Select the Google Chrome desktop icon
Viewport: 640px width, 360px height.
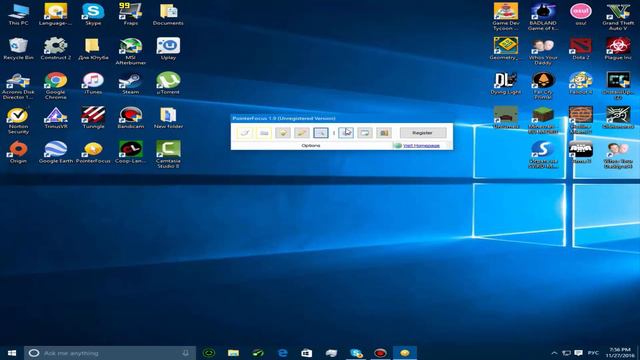click(x=56, y=86)
